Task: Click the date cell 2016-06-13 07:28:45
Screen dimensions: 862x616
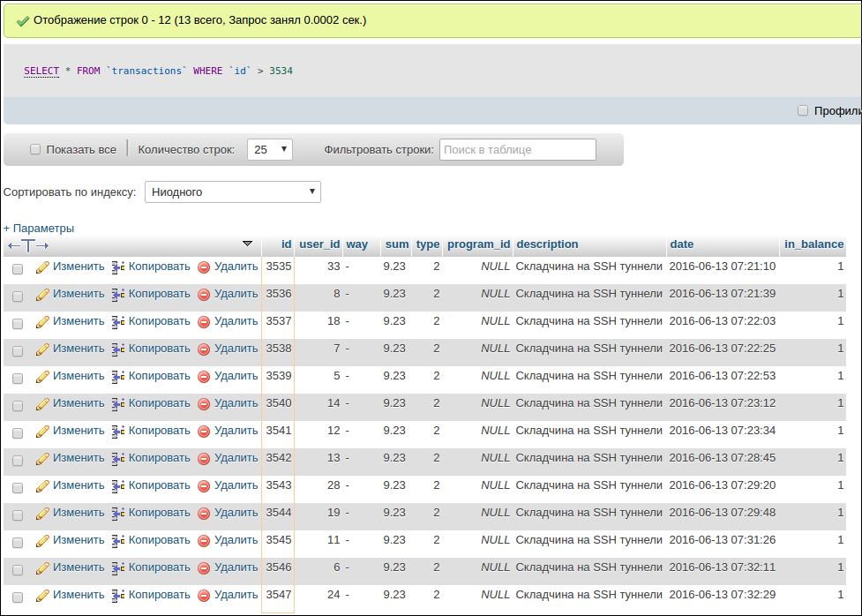Action: coord(723,458)
